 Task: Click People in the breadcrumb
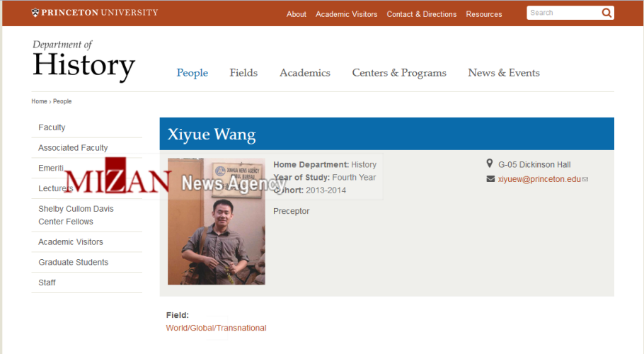[62, 101]
